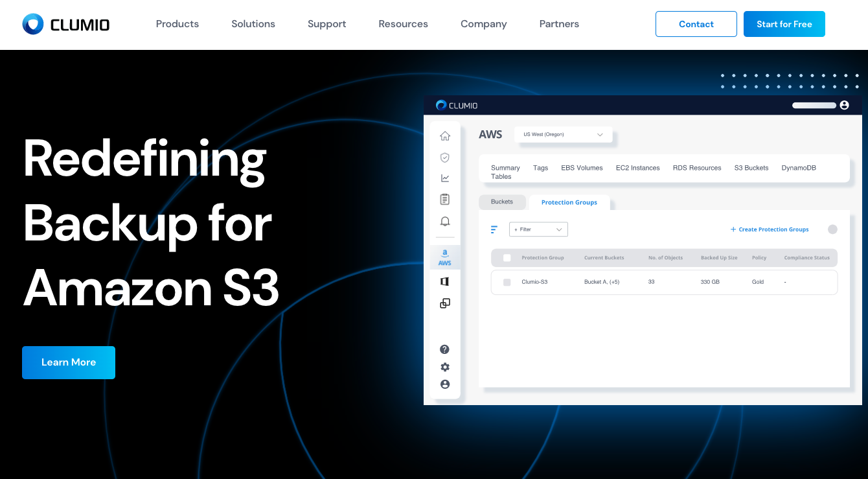Click the Protection Group column header
The image size is (868, 479).
pos(543,258)
